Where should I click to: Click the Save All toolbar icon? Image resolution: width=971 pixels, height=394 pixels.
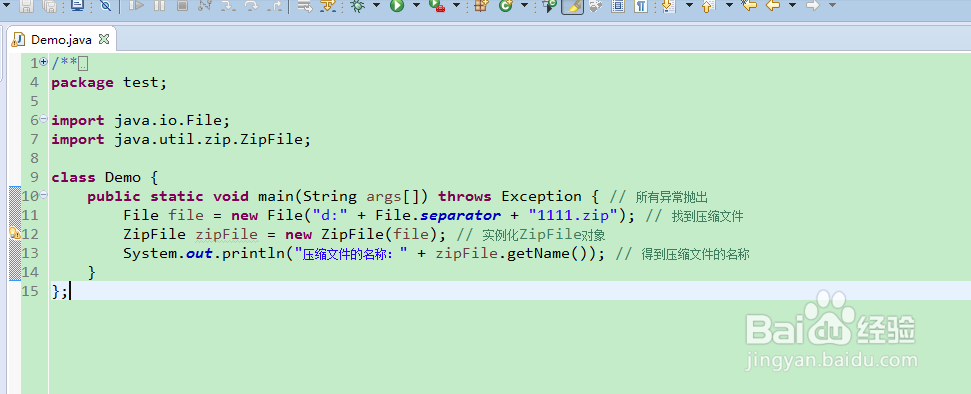(49, 6)
